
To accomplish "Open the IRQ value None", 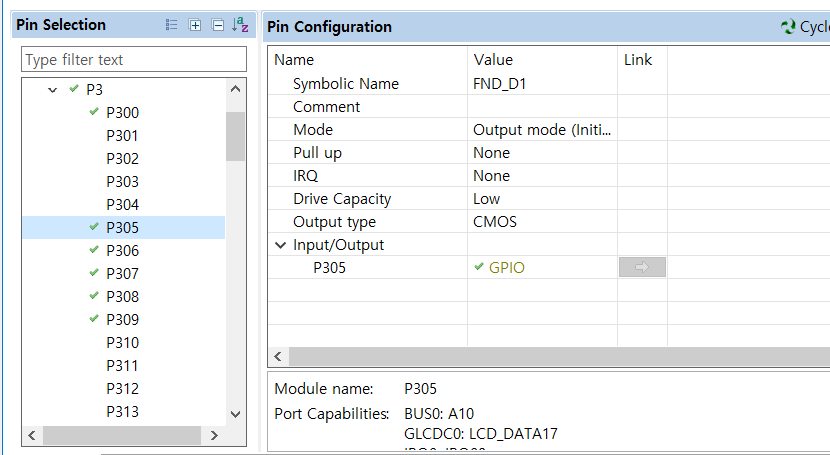I will (x=542, y=176).
